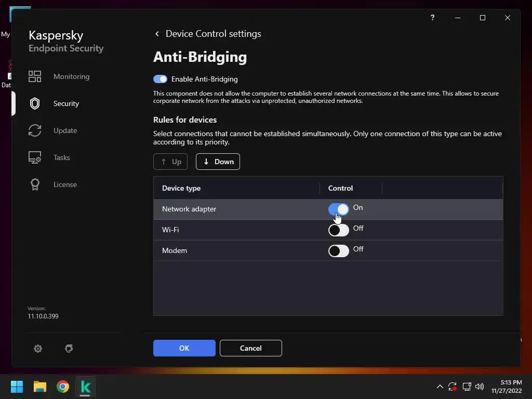Click the Device type column header

(181, 188)
